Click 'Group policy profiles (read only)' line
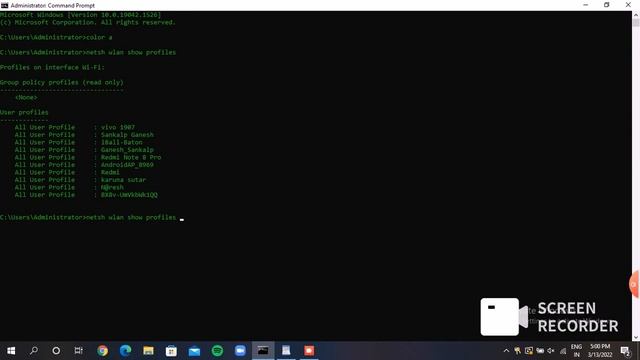This screenshot has width=640, height=360. [x=62, y=82]
